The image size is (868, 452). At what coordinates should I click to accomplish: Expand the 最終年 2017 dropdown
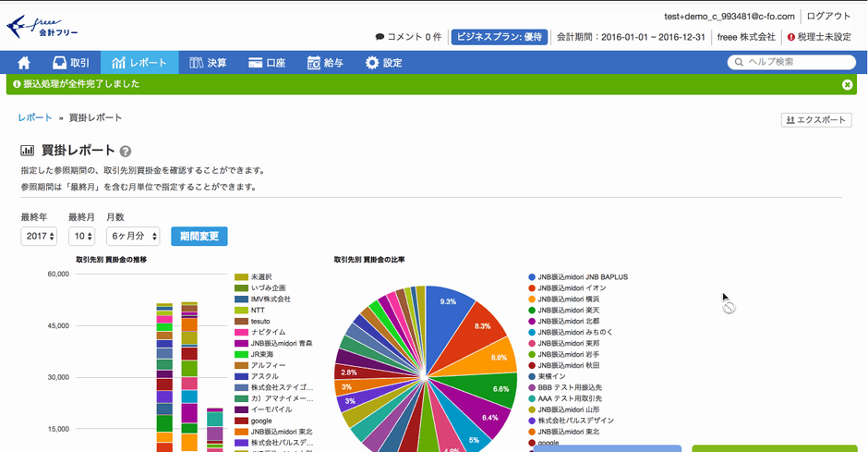(39, 237)
